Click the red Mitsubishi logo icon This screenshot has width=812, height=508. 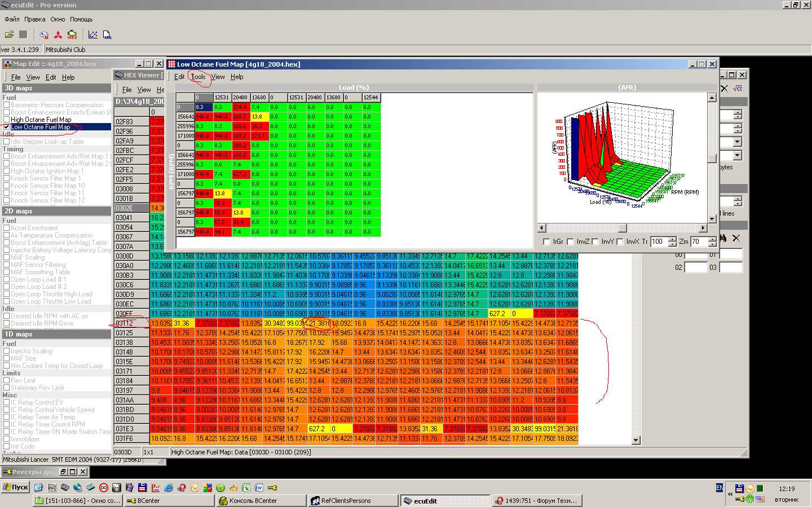coord(58,35)
